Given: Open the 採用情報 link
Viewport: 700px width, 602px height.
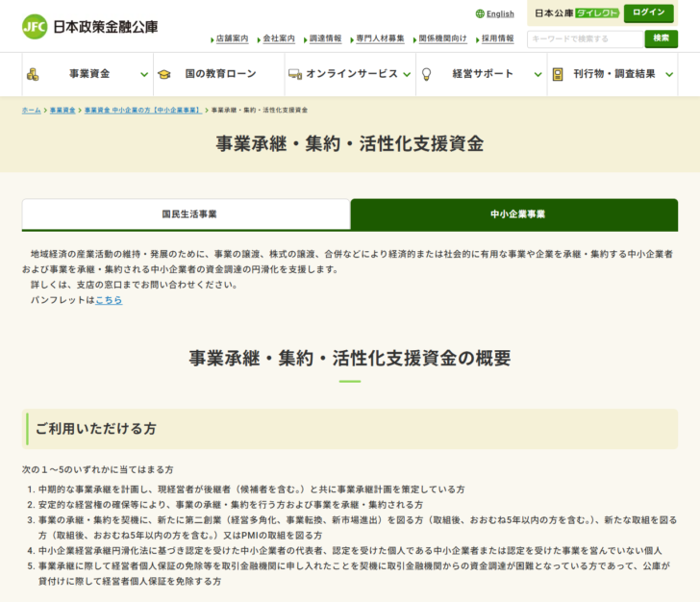Looking at the screenshot, I should pyautogui.click(x=498, y=38).
